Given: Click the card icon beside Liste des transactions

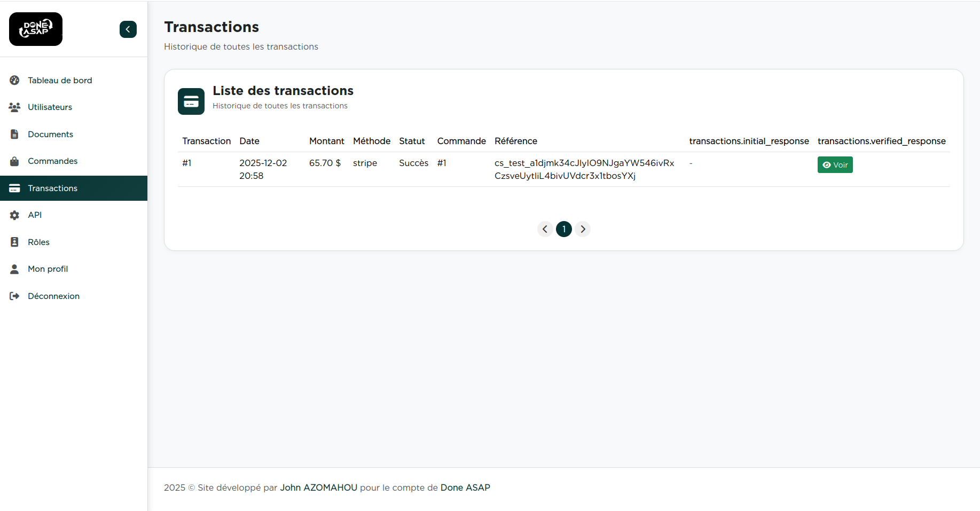Looking at the screenshot, I should coord(191,101).
